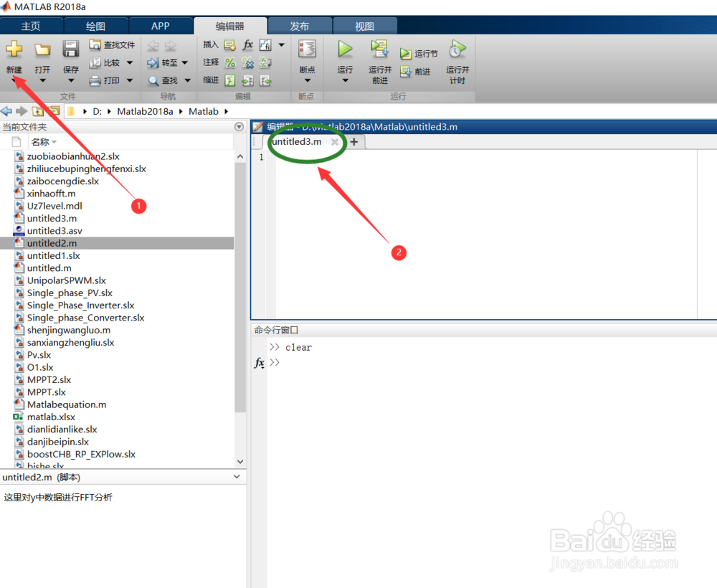
Task: Select xinhaofft.m in the file list
Action: point(51,194)
